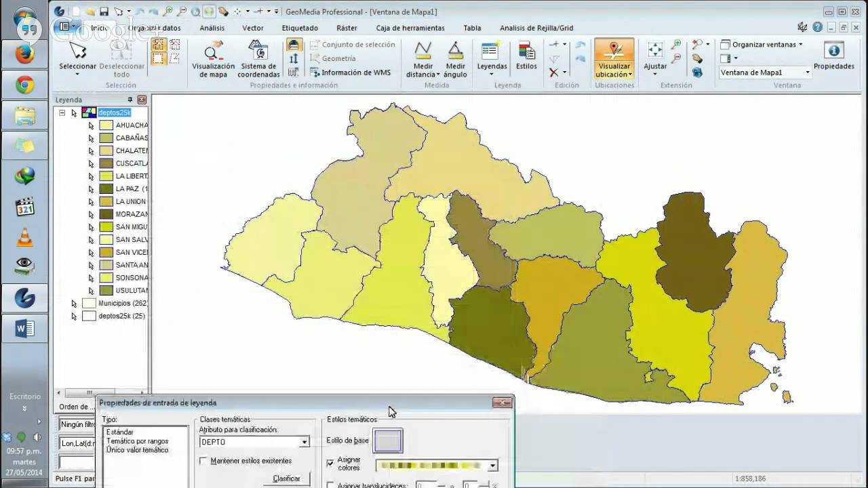868x488 pixels.
Task: Click the Firefox icon in the taskbar
Action: [25, 54]
